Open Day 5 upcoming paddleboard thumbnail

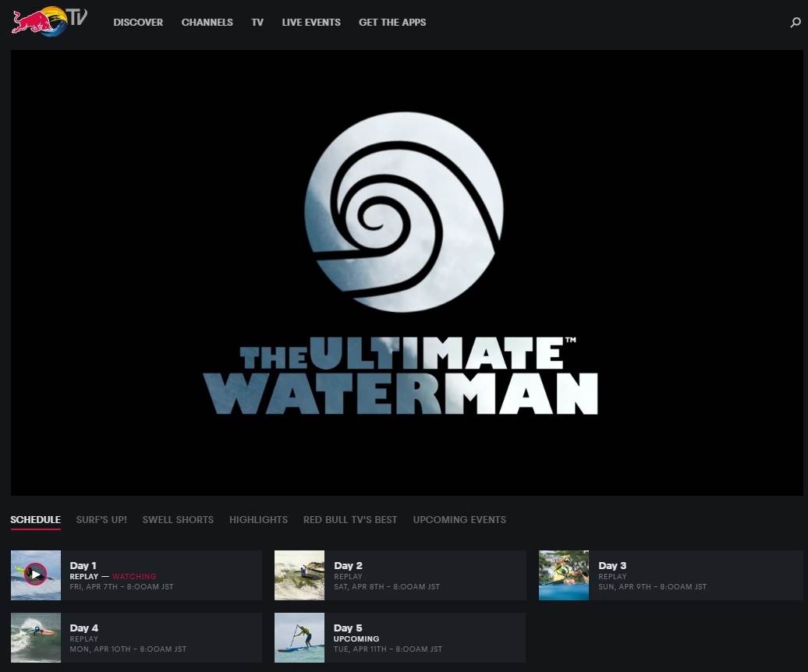coord(299,638)
